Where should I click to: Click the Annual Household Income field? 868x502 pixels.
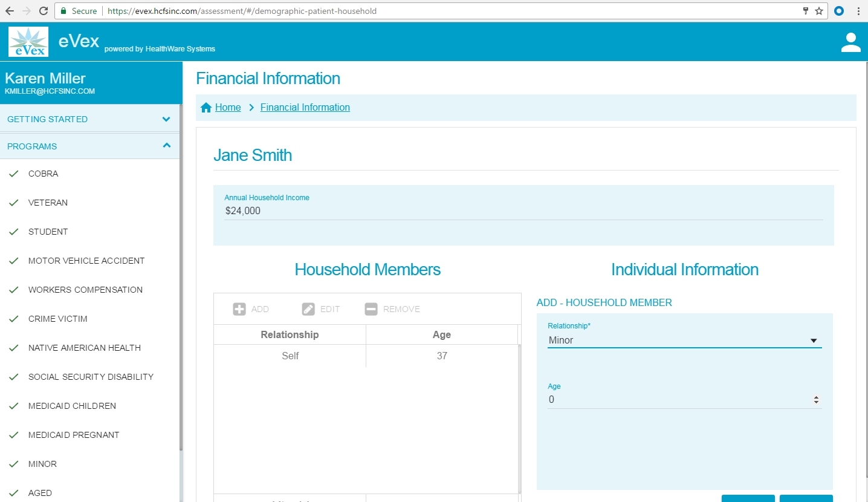pyautogui.click(x=523, y=211)
